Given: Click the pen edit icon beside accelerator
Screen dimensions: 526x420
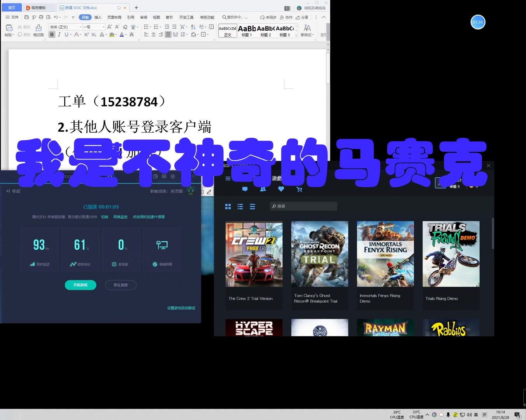Looking at the screenshot, I should pos(209,192).
